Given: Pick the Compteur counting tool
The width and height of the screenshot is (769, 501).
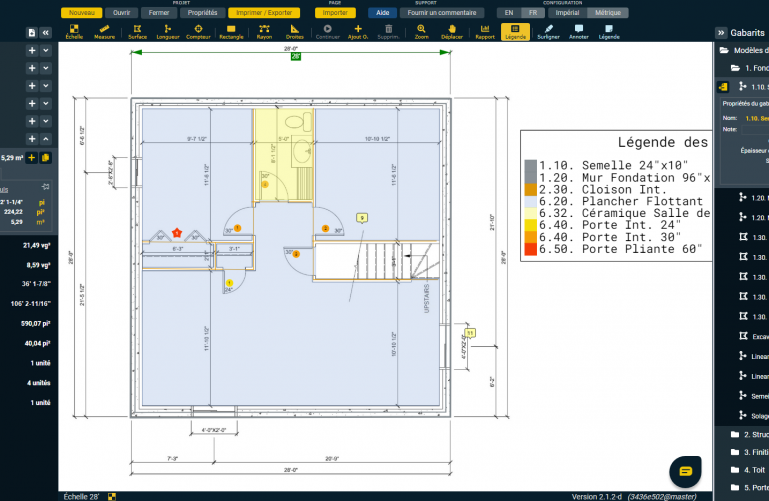Looking at the screenshot, I should [x=198, y=30].
